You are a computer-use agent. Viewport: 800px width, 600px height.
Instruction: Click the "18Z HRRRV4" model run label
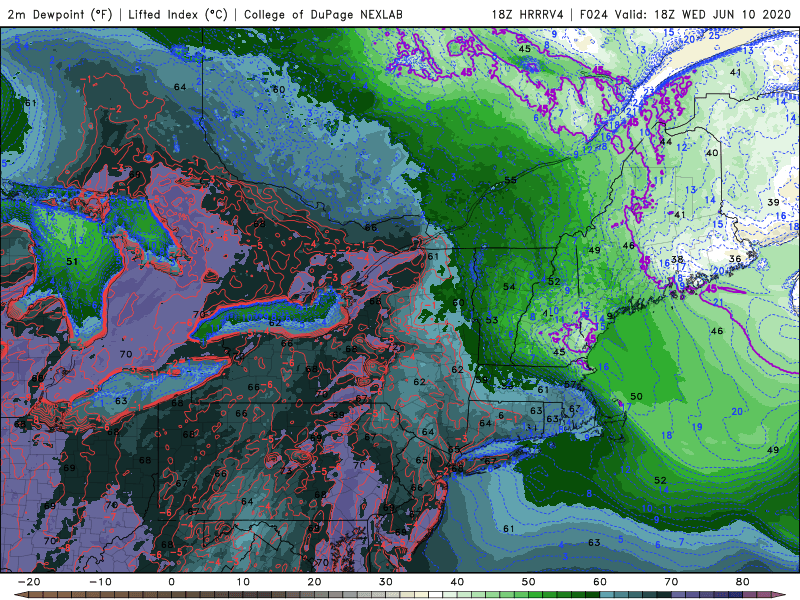[528, 14]
